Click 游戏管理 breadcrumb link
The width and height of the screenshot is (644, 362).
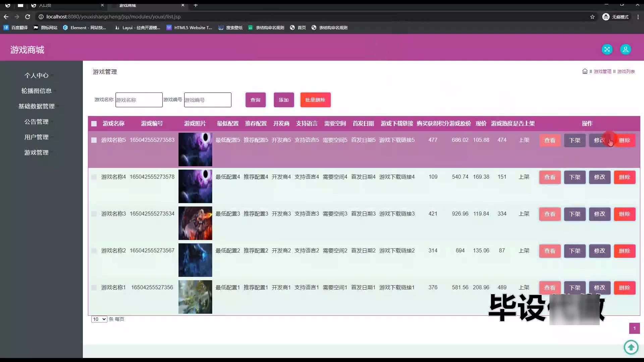click(x=602, y=71)
